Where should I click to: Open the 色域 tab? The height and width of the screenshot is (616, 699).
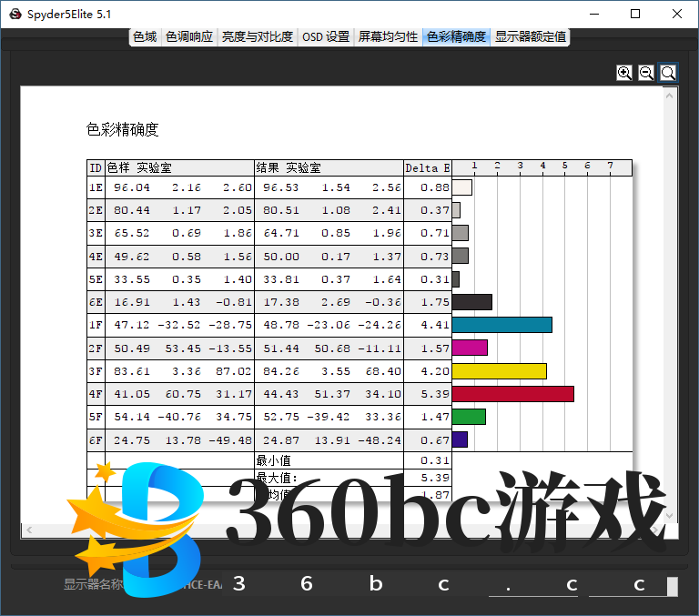coord(145,37)
